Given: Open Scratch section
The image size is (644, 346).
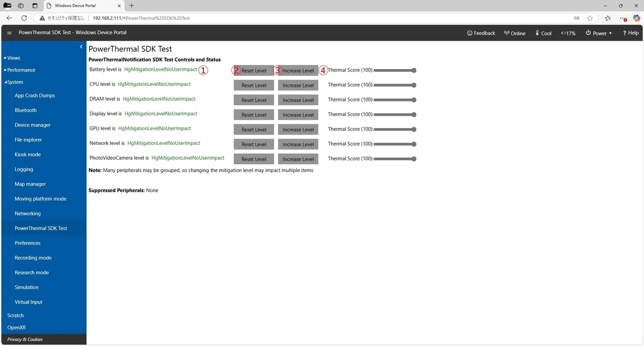Looking at the screenshot, I should [16, 315].
